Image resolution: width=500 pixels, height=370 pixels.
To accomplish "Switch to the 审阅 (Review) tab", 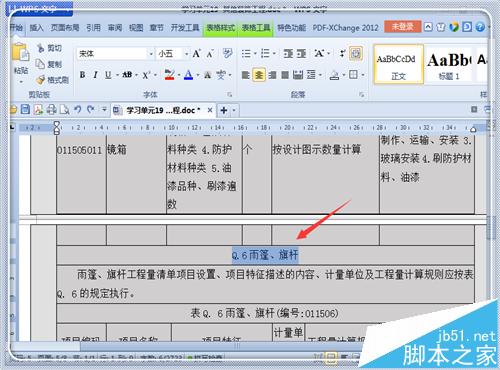I will (x=115, y=28).
